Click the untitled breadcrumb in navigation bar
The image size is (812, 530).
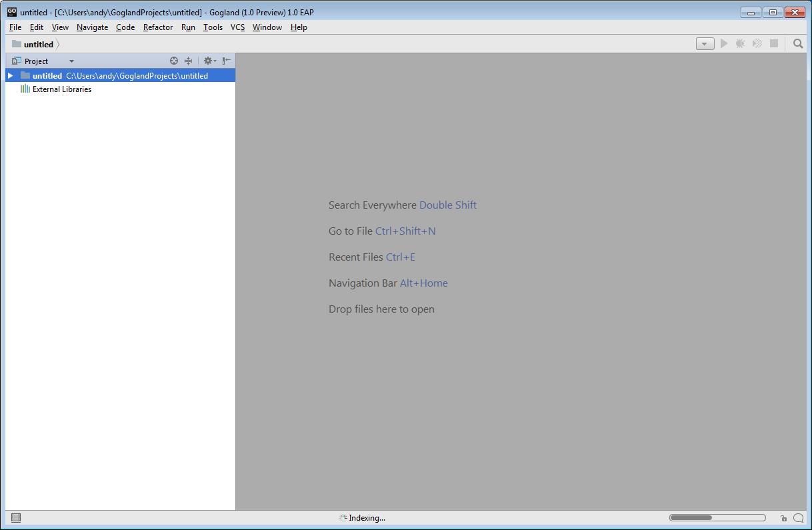33,44
